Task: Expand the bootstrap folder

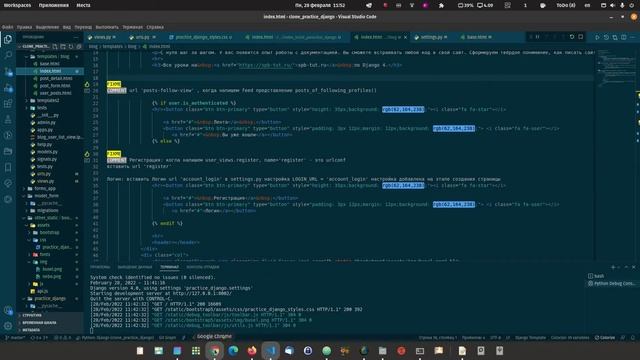Action: click(x=49, y=233)
